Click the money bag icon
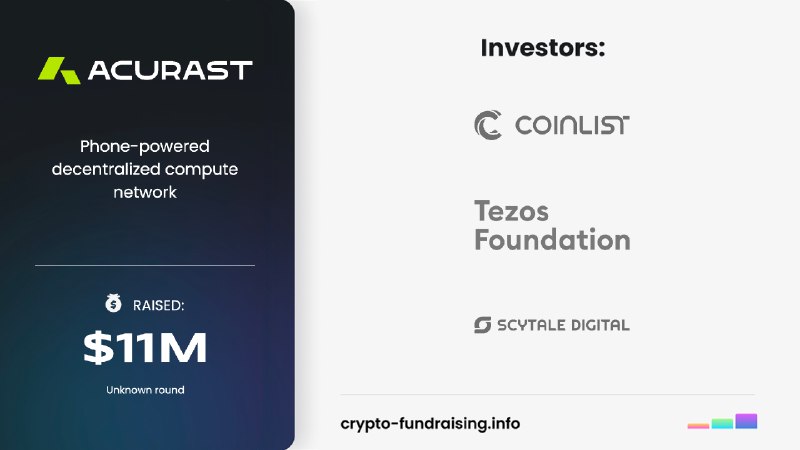Viewport: 800px width, 450px height. pyautogui.click(x=113, y=304)
